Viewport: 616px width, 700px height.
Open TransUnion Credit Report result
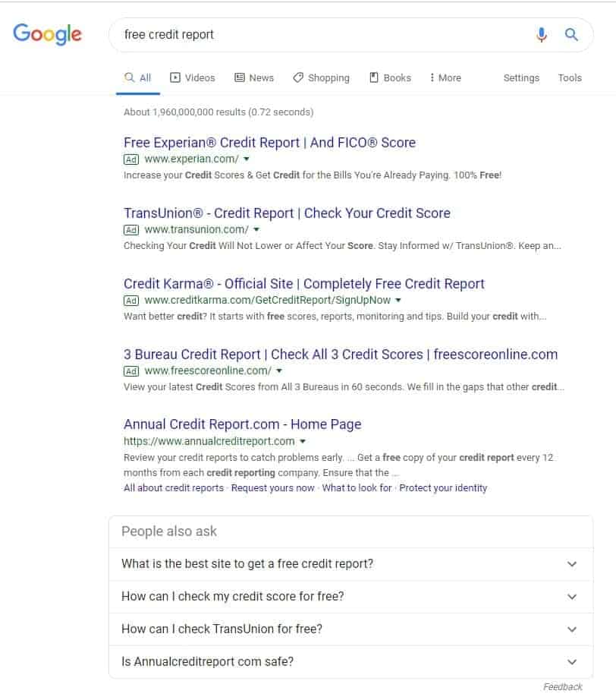[x=287, y=213]
